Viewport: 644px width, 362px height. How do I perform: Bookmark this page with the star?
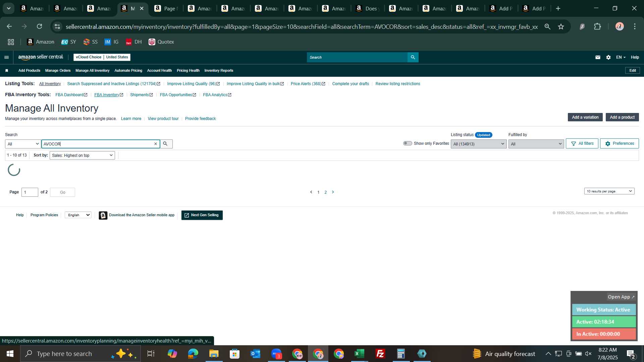pyautogui.click(x=561, y=26)
